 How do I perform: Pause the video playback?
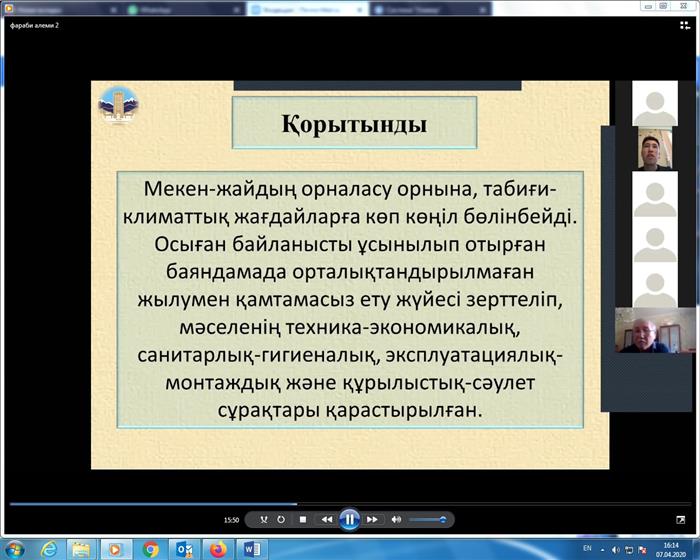point(349,519)
